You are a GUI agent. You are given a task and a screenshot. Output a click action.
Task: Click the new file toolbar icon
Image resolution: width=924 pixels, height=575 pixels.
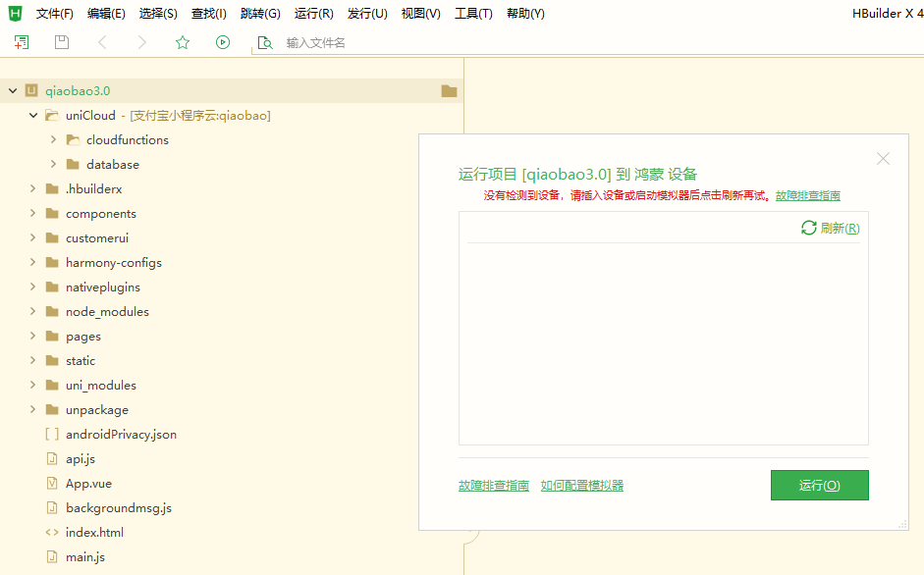tap(22, 42)
